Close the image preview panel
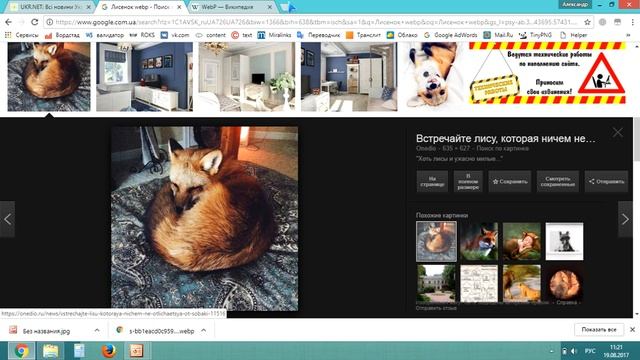The image size is (640, 360). coord(618,132)
